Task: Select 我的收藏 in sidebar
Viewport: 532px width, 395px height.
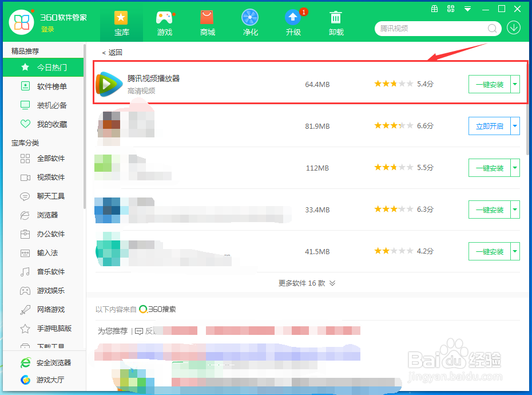Action: coord(43,124)
